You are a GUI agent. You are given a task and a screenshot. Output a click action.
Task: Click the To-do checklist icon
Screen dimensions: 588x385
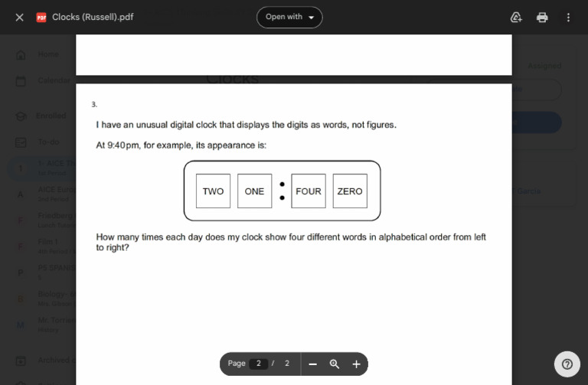tap(21, 142)
